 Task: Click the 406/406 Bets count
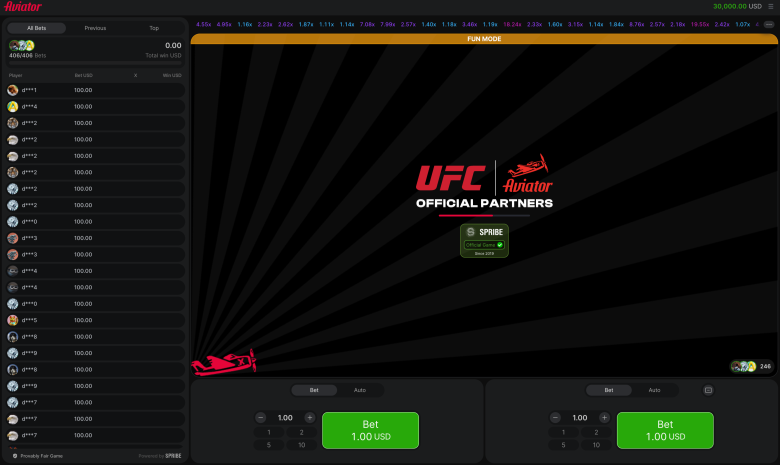point(27,56)
